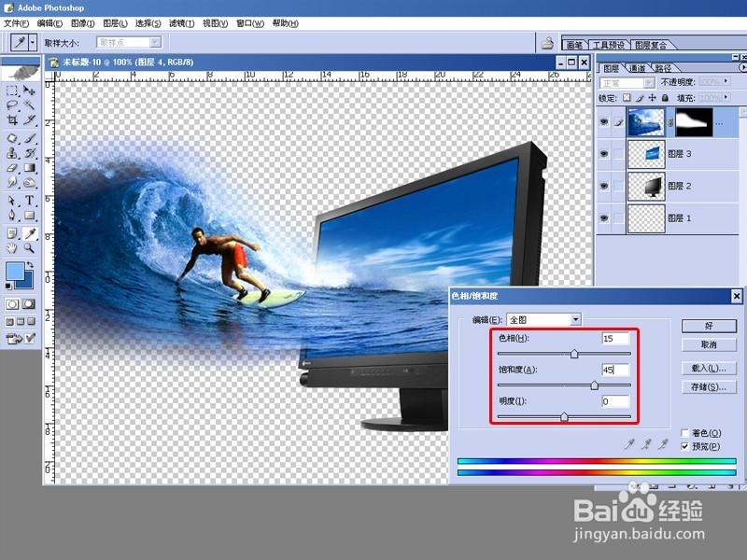Select the Lasso tool
This screenshot has width=747, height=560.
pos(12,105)
